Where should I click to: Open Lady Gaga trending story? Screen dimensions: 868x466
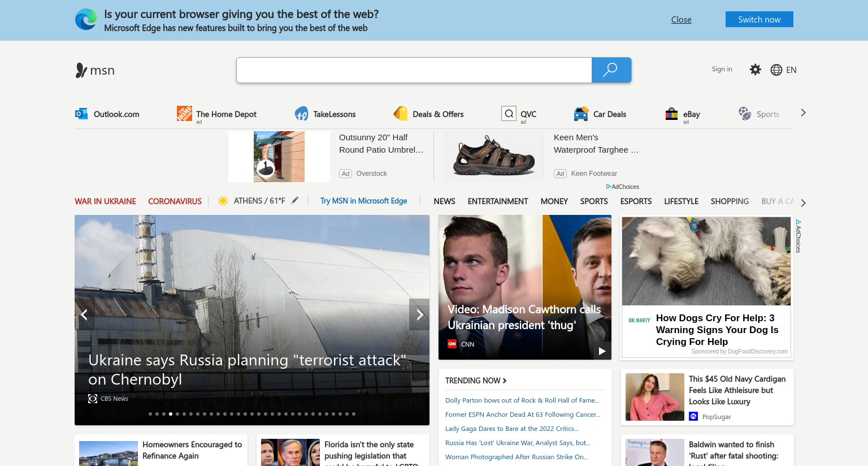pyautogui.click(x=512, y=429)
